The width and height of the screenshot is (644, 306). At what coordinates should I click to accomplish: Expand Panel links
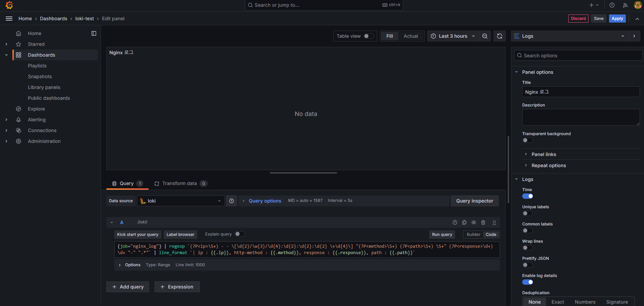(544, 154)
